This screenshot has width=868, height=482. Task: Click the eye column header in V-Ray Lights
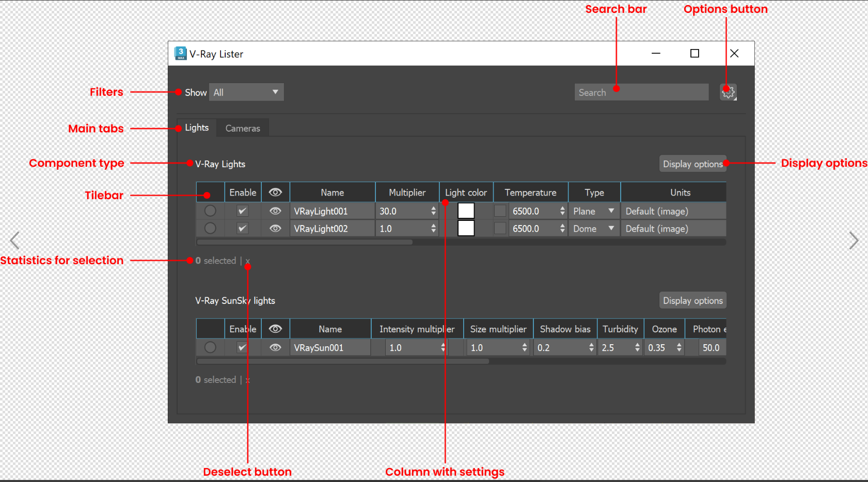coord(275,192)
